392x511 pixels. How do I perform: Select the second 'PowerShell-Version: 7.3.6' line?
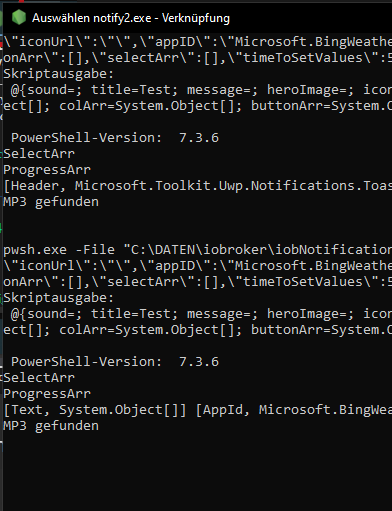(115, 362)
